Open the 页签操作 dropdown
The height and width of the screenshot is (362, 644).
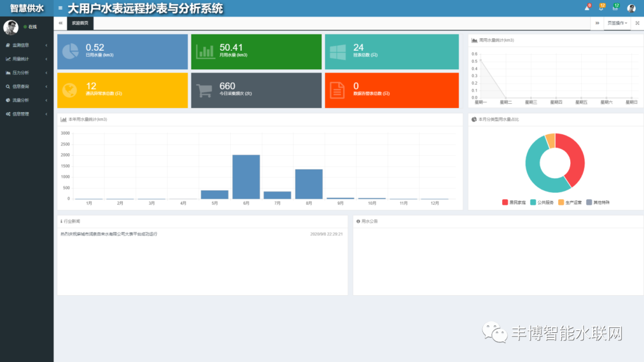617,23
